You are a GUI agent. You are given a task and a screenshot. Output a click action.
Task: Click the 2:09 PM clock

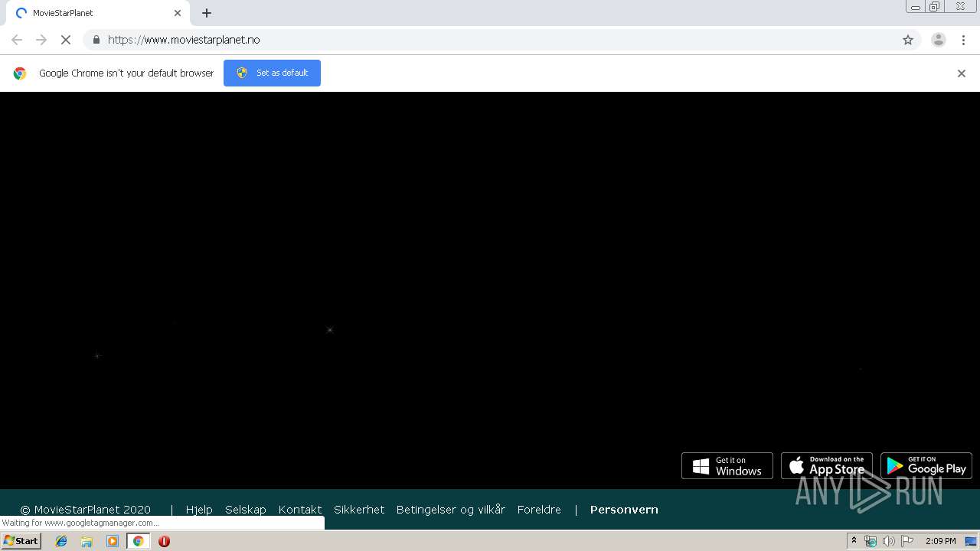[x=940, y=541]
